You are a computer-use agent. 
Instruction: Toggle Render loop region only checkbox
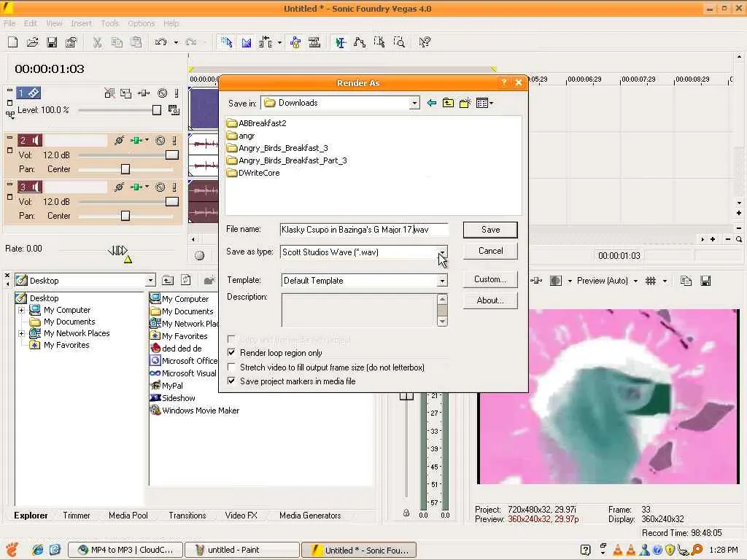point(231,353)
